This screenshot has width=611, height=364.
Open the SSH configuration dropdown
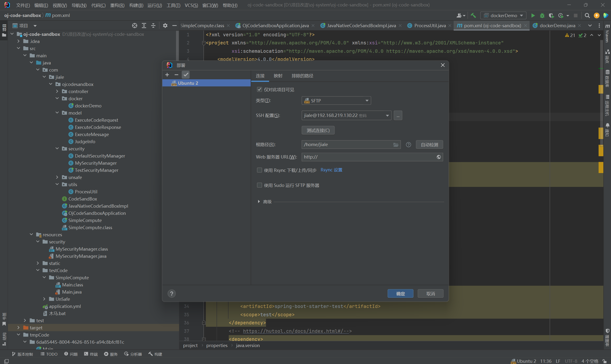pos(387,115)
